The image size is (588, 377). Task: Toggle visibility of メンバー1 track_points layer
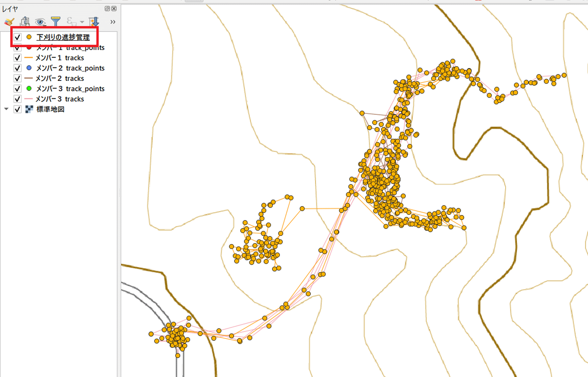click(18, 48)
